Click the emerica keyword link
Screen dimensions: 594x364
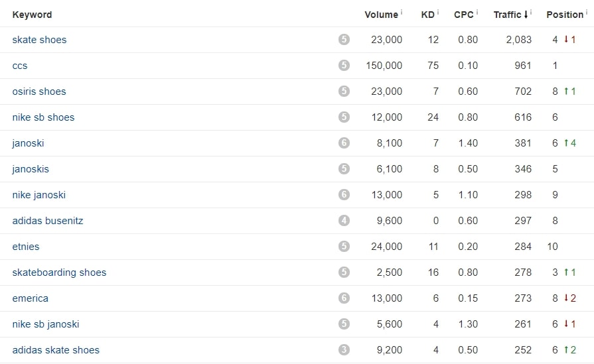31,298
